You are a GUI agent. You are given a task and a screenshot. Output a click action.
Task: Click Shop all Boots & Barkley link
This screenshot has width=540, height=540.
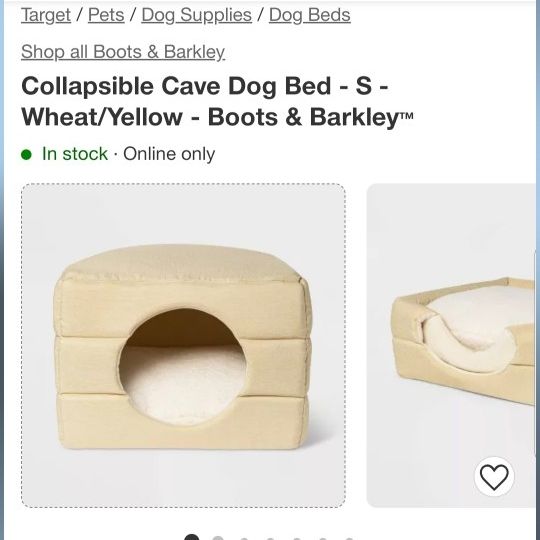coord(123,52)
